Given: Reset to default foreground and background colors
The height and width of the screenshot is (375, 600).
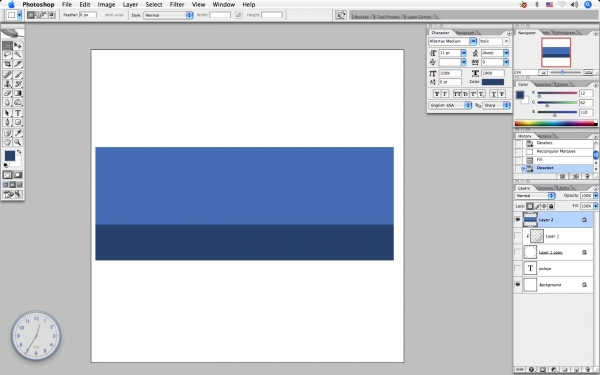Looking at the screenshot, I should (6, 165).
